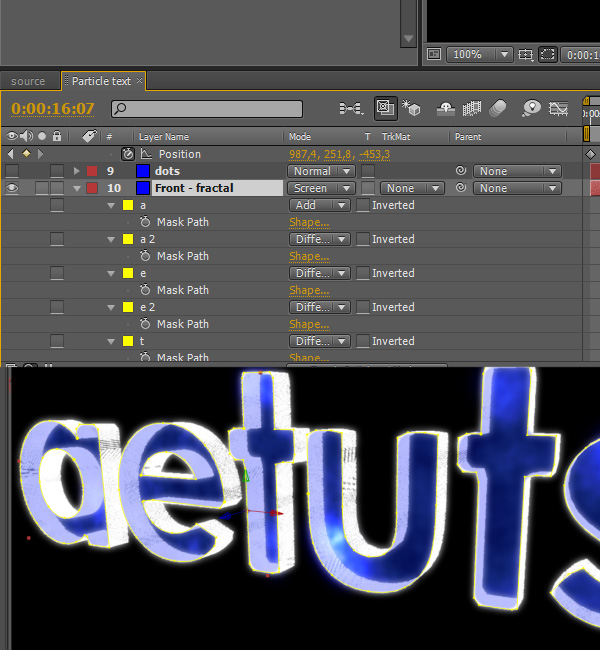Click stopwatch for mask e Mask Path

145,290
